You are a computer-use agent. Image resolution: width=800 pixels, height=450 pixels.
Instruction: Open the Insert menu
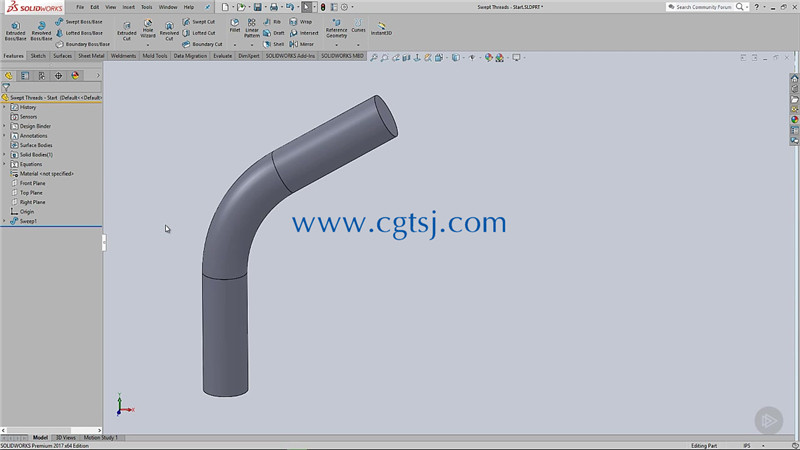[x=129, y=7]
